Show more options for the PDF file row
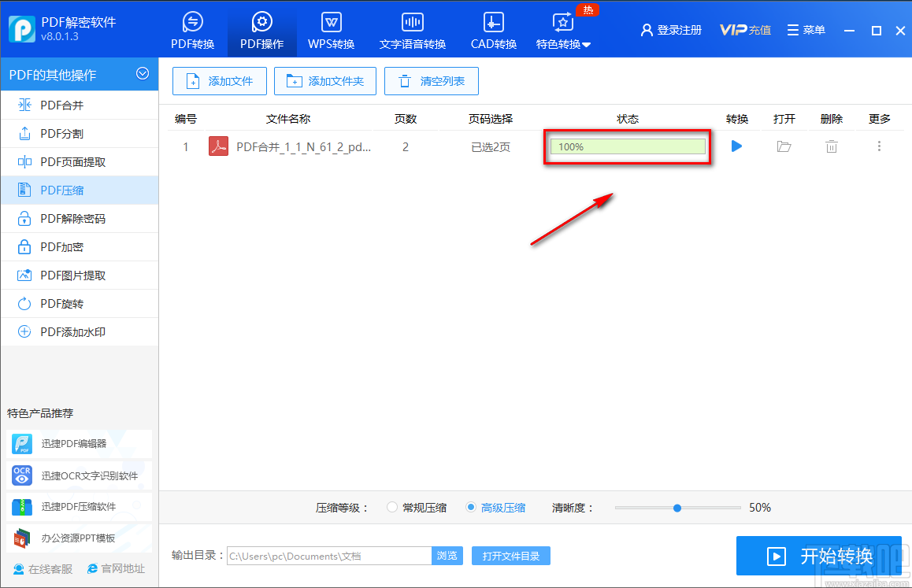 coord(878,146)
